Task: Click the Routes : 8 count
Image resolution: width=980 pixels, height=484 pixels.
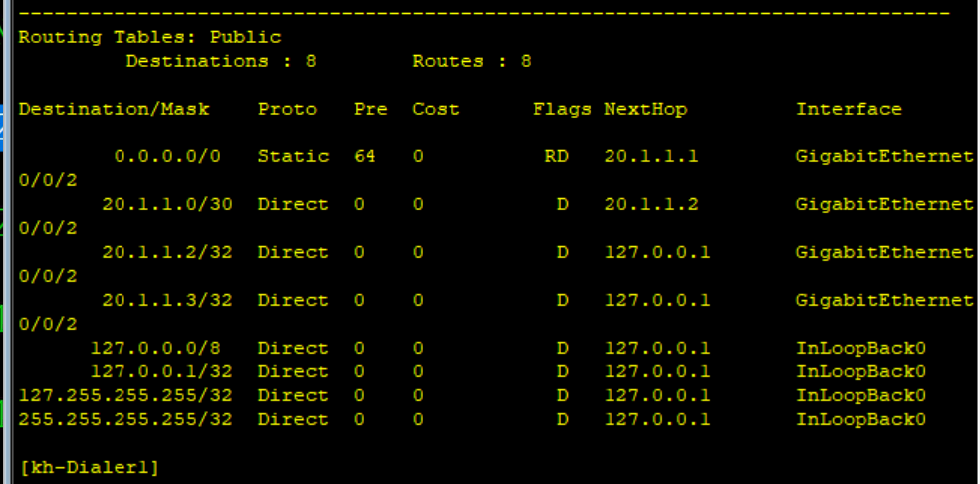Action: pos(471,61)
